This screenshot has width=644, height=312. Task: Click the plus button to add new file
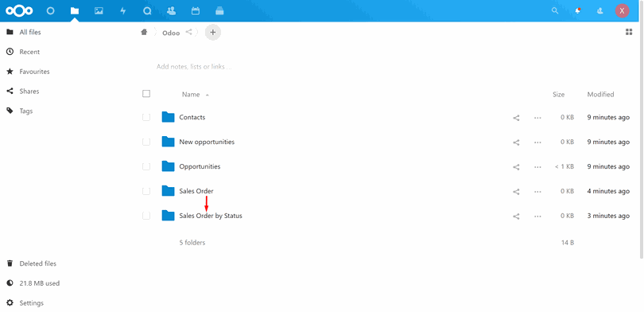tap(213, 32)
